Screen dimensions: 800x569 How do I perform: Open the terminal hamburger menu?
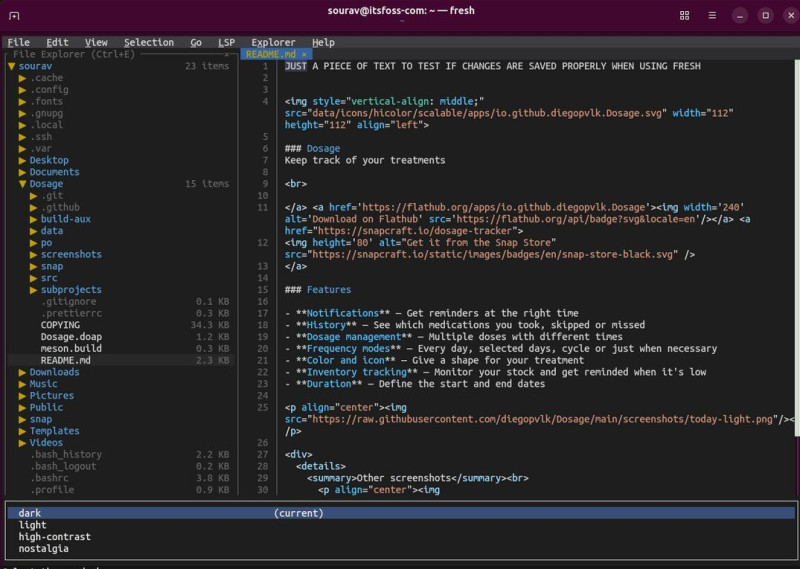[712, 16]
